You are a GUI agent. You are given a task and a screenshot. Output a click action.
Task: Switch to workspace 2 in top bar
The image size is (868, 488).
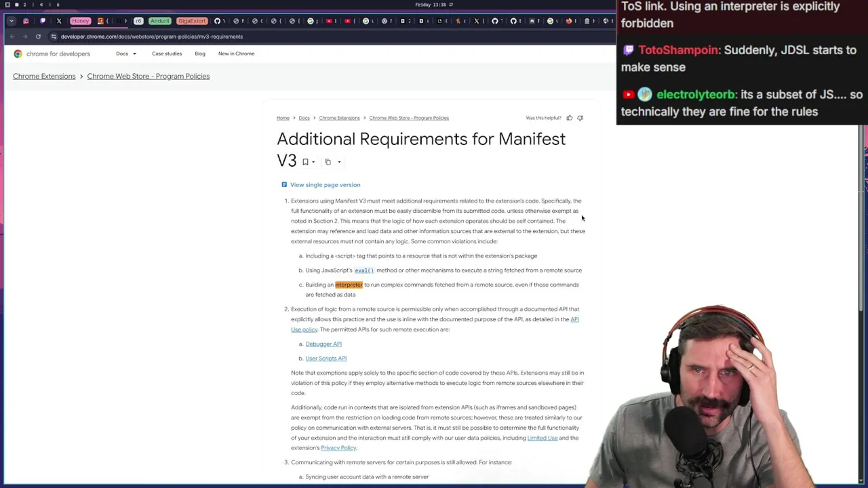24,5
